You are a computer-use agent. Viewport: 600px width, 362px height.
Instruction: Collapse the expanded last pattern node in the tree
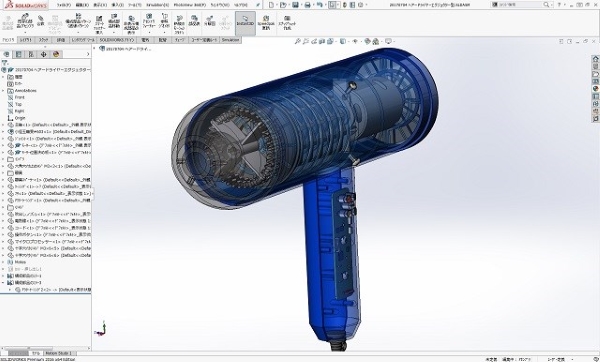pyautogui.click(x=3, y=283)
